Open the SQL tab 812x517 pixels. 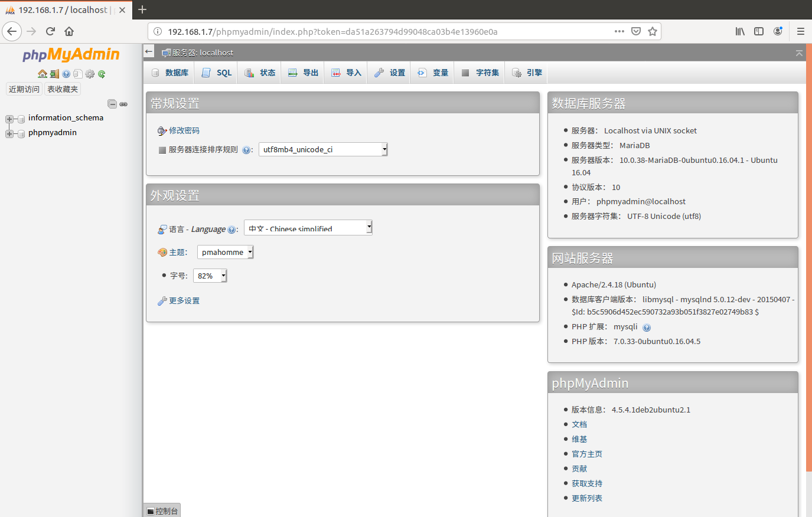coord(216,73)
